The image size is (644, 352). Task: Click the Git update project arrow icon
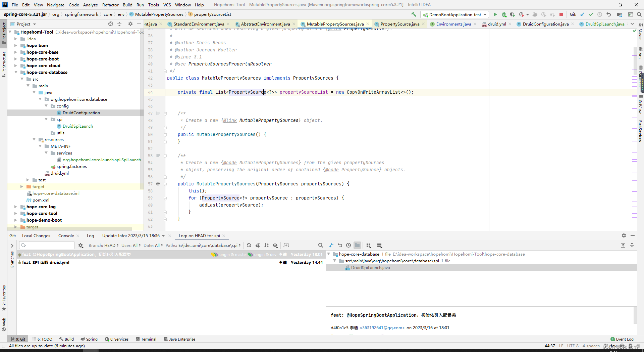pyautogui.click(x=582, y=14)
